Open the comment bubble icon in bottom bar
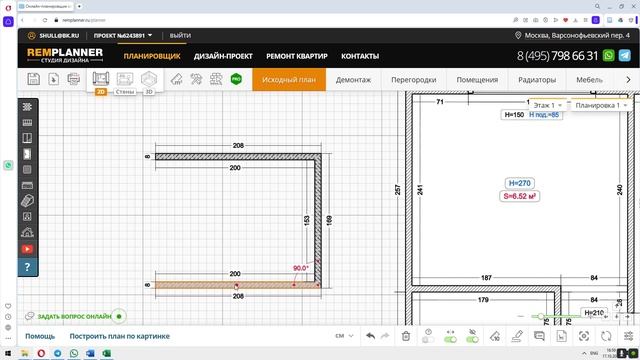 tap(539, 336)
